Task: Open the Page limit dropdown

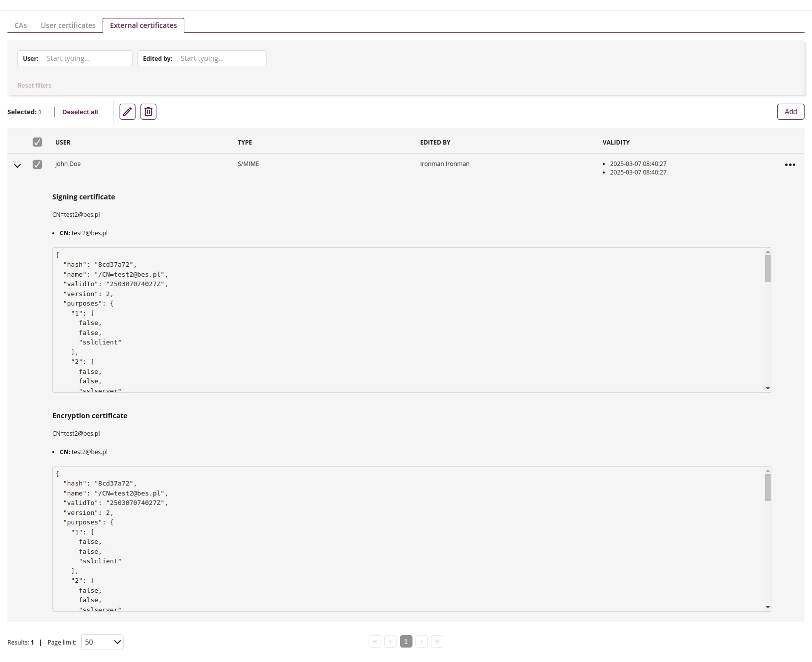Action: point(102,642)
